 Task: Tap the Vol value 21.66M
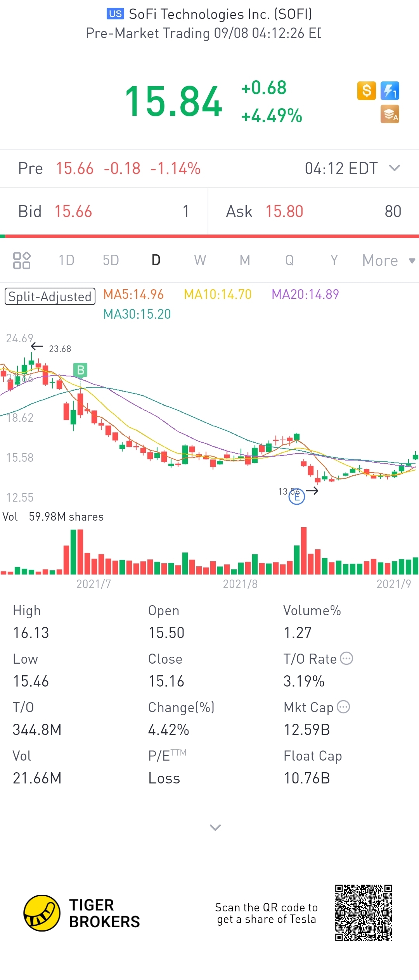coord(37,778)
